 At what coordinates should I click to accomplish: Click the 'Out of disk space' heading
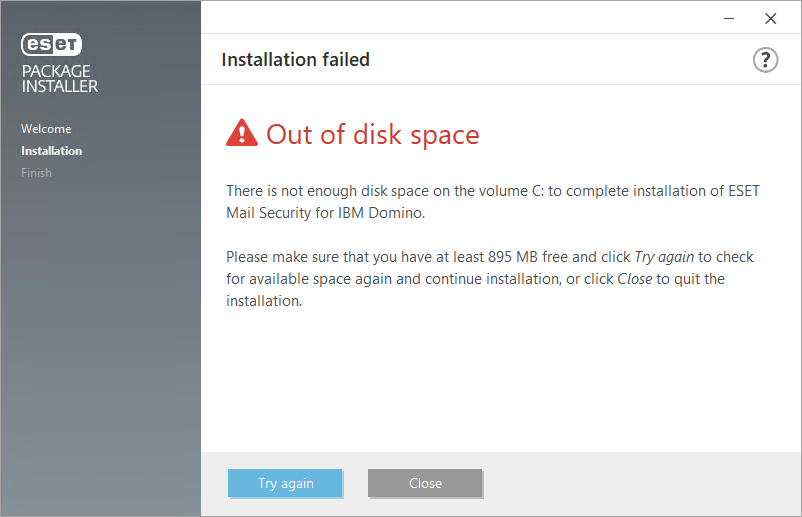point(372,135)
